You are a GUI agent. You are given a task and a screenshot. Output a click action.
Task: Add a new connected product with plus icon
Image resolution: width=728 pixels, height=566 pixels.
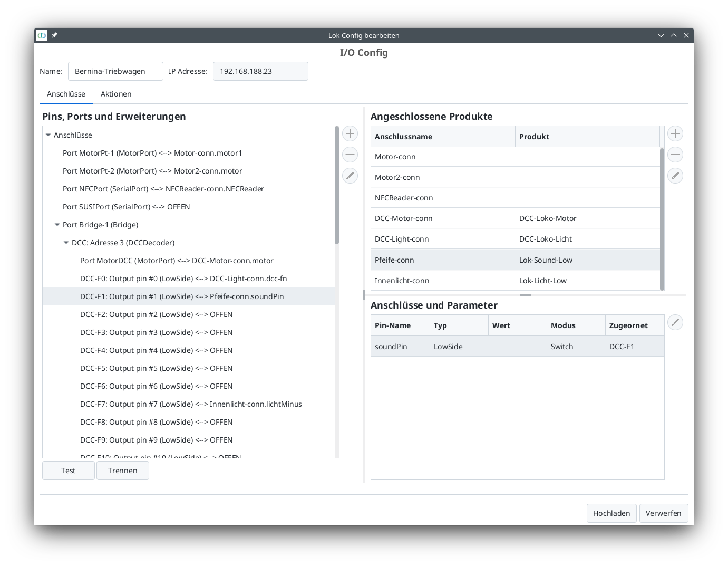click(675, 133)
